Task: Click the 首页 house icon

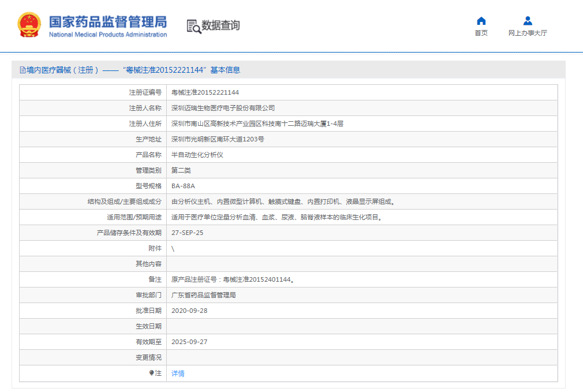Action: (481, 21)
